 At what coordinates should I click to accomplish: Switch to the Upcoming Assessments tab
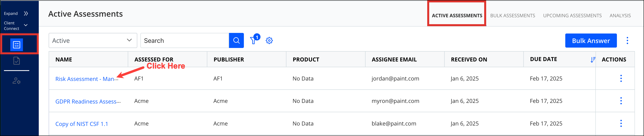pyautogui.click(x=572, y=15)
